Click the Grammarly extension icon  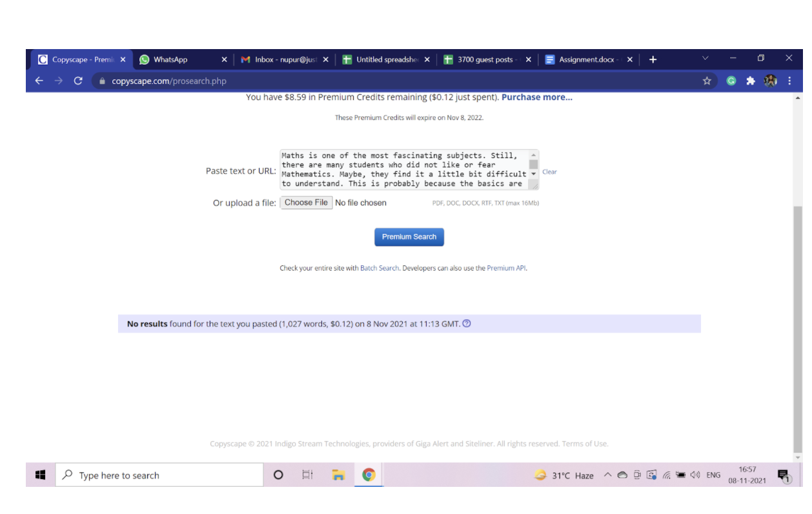731,81
